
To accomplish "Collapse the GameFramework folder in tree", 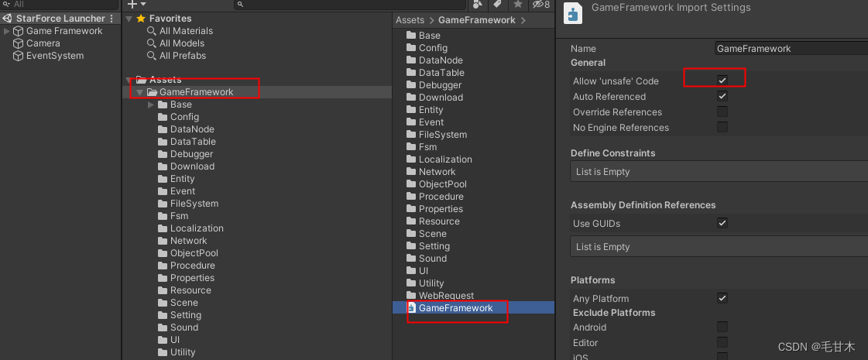I will pyautogui.click(x=139, y=92).
